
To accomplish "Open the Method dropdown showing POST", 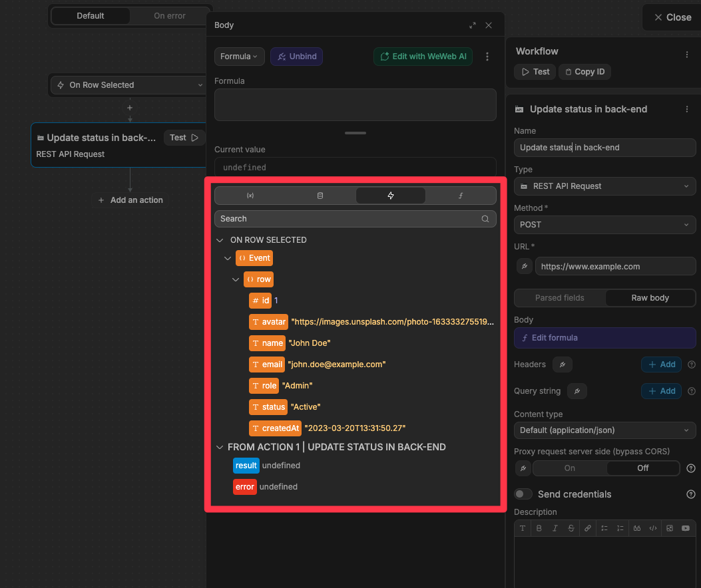I will tap(604, 225).
